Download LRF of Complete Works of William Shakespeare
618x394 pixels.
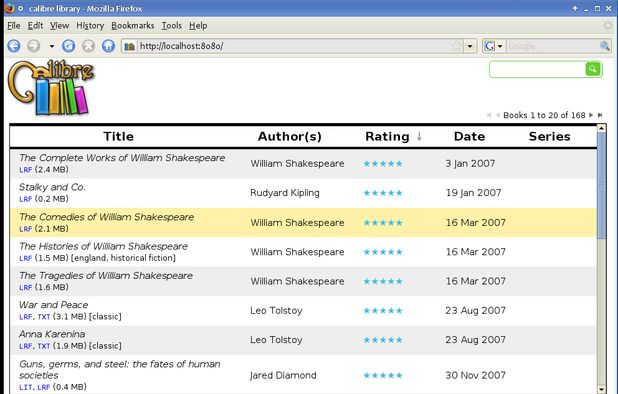tap(25, 170)
